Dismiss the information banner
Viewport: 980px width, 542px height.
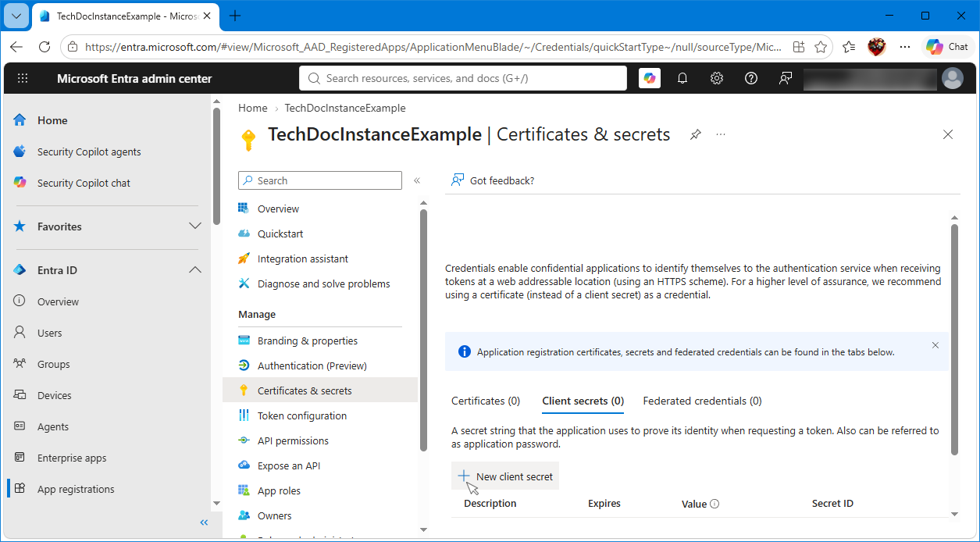935,344
